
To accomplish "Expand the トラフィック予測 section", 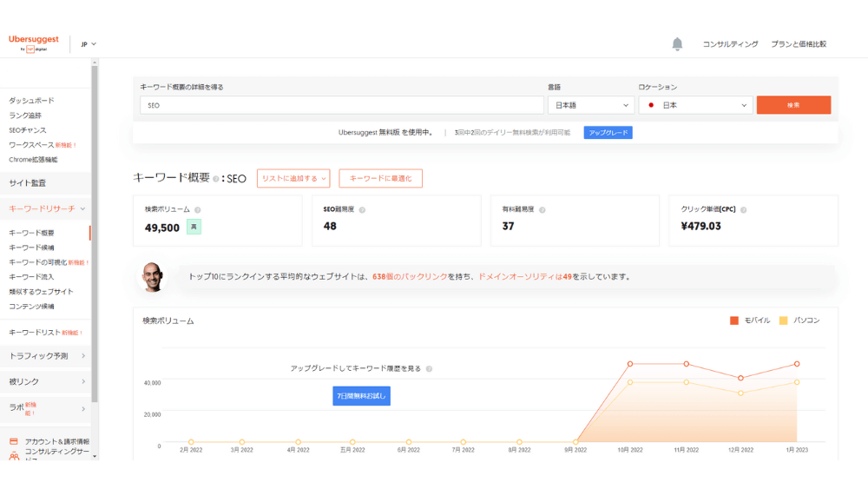I will point(46,356).
